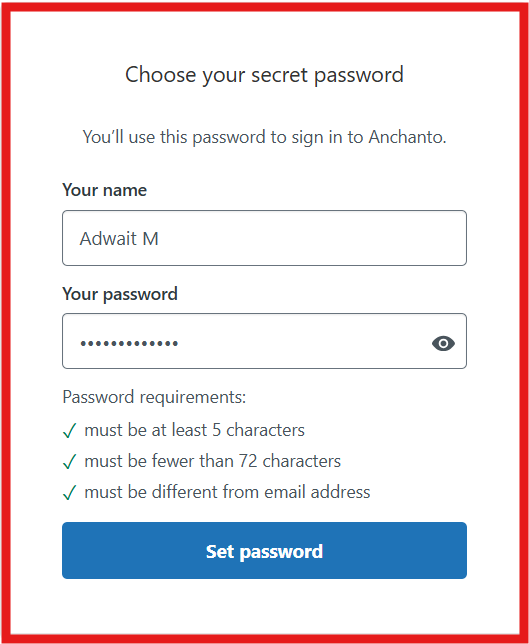This screenshot has width=529, height=644.
Task: Click the sign in to Anchanto subtitle
Action: pos(264,137)
